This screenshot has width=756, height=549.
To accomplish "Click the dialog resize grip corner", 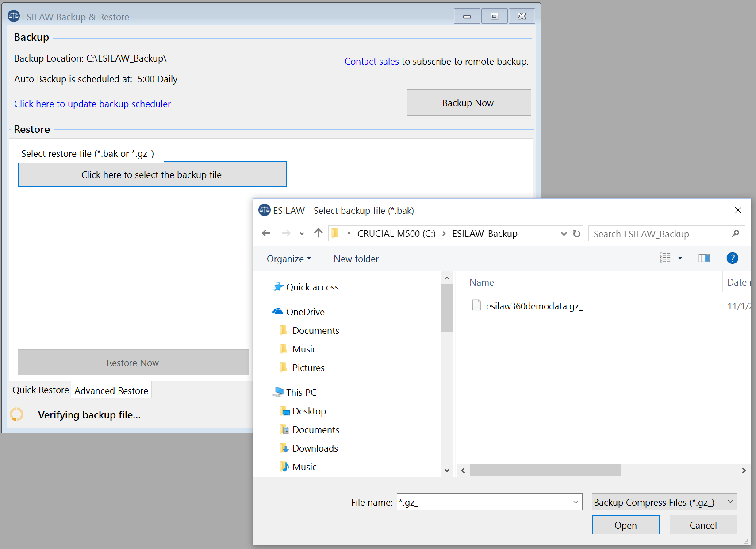I will tap(746, 541).
